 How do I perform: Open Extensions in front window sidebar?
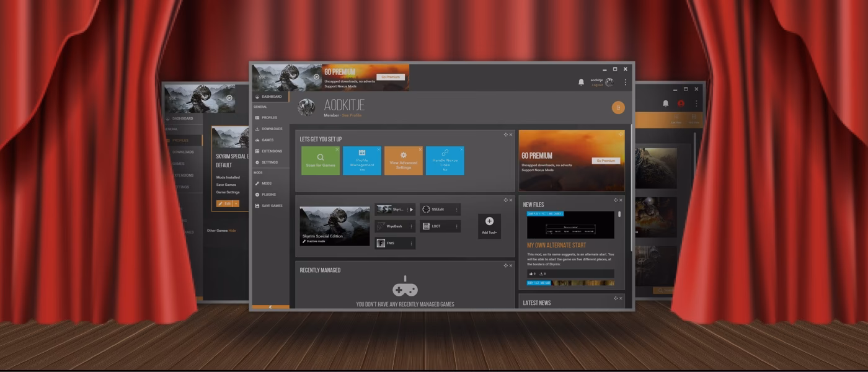tap(270, 151)
